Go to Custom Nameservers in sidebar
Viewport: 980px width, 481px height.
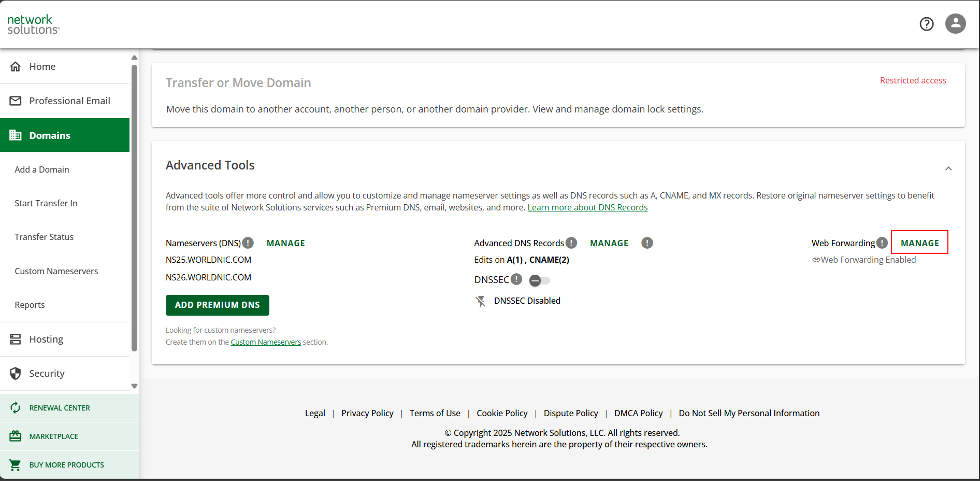[56, 271]
